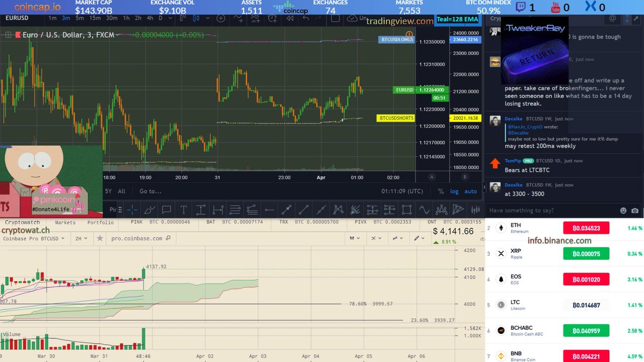644x362 pixels.
Task: Click the green EURUSD price label
Action: point(404,90)
